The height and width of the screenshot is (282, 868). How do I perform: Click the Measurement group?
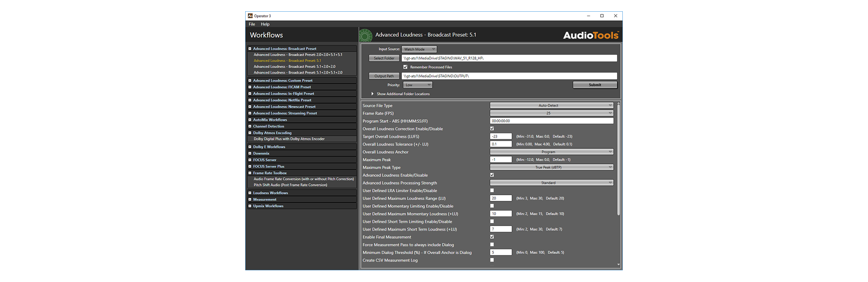265,200
